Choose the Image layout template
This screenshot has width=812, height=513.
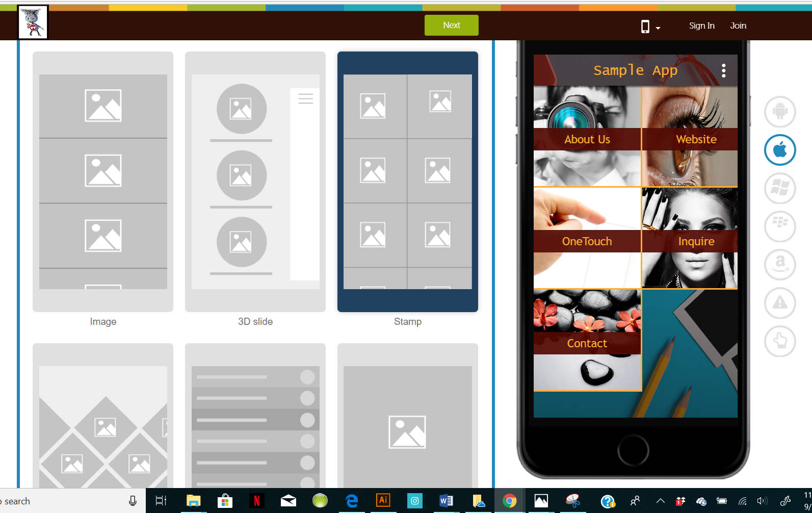pyautogui.click(x=103, y=182)
